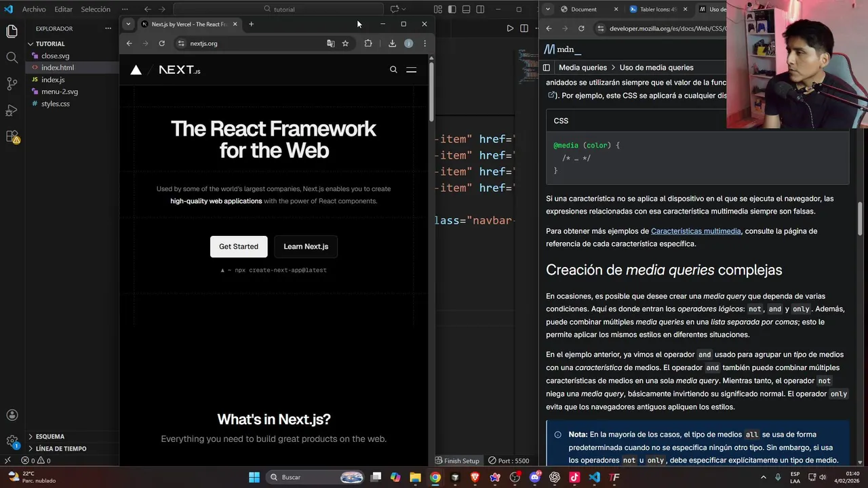Go back in the nextjs.org browser window
This screenshot has height=488, width=868.
[129, 43]
